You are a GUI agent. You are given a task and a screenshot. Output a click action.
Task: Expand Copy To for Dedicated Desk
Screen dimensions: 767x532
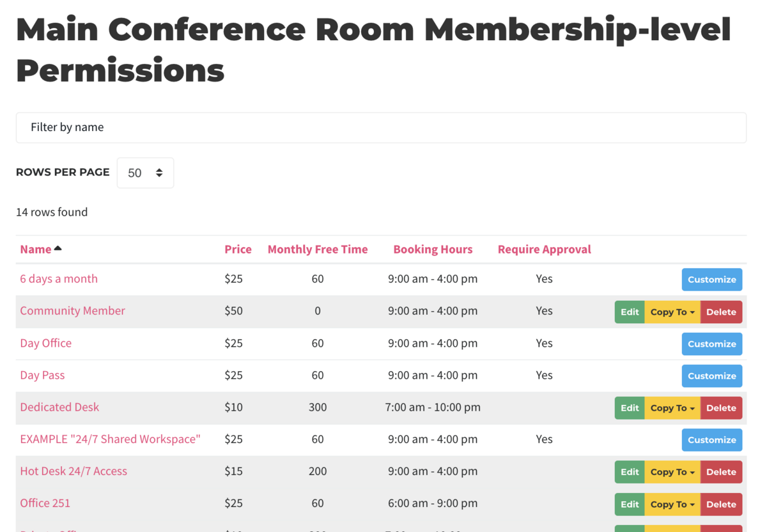(672, 408)
